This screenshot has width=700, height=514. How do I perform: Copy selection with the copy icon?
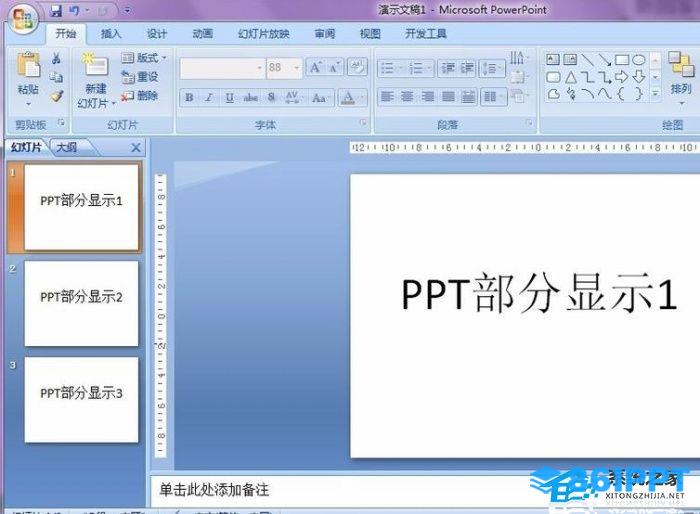pos(56,77)
